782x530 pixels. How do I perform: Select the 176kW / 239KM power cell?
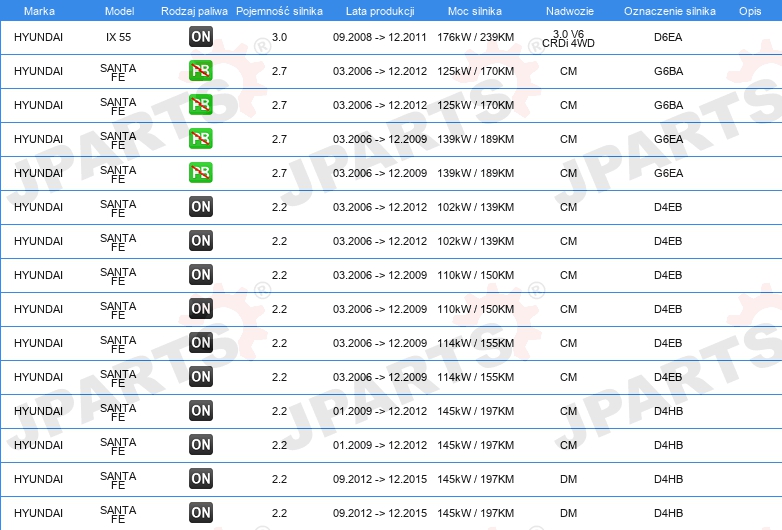(475, 37)
